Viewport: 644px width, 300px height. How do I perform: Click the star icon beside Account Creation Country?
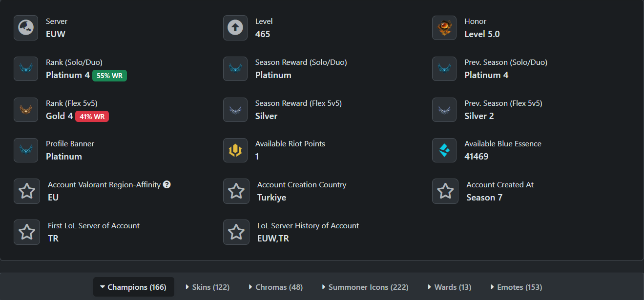point(236,191)
